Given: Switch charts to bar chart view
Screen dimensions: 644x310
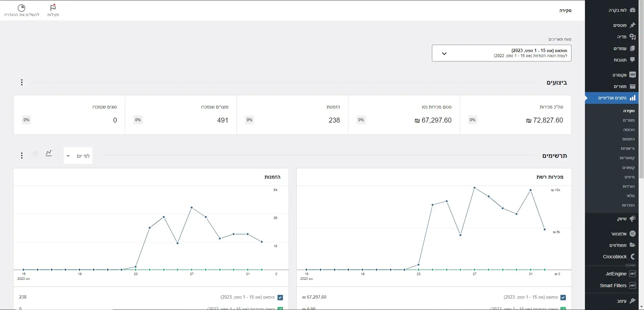Looking at the screenshot, I should click(x=35, y=153).
